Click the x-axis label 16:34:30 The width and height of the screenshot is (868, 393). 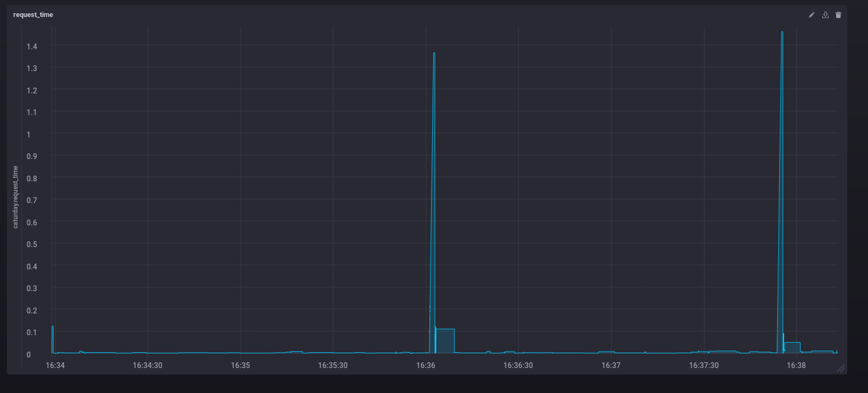point(148,365)
